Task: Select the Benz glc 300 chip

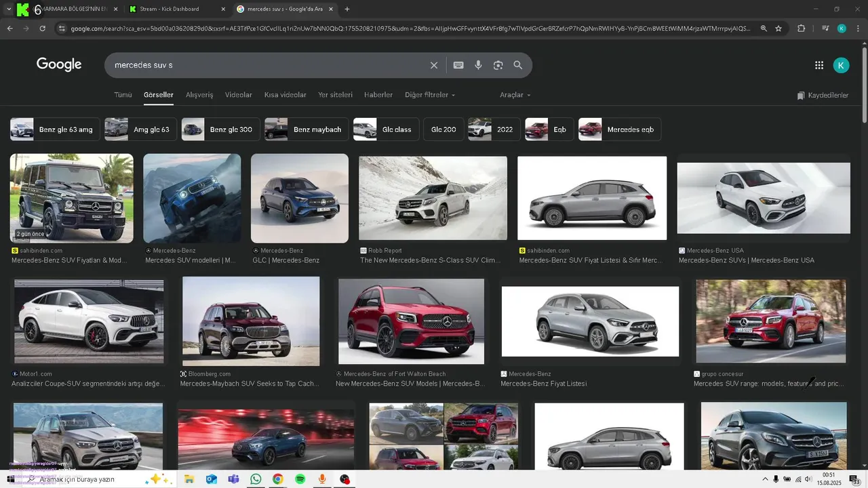Action: pos(220,129)
